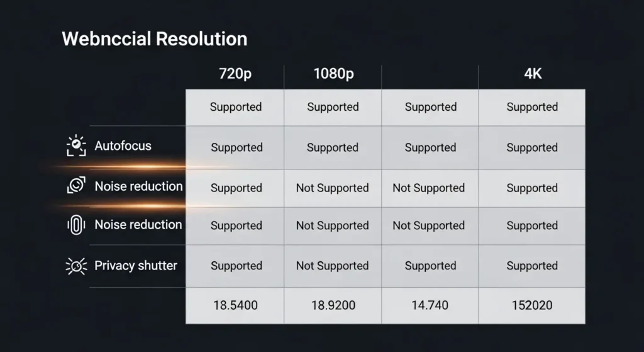Click the circular target Noise reduction icon
Screen dimensions: 644x352
coord(76,186)
